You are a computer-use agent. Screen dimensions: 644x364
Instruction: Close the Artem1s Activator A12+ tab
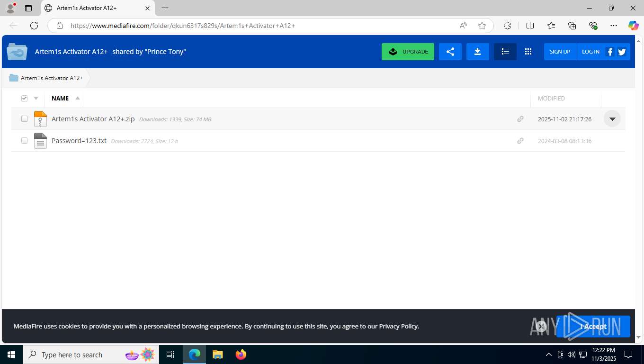click(x=147, y=8)
